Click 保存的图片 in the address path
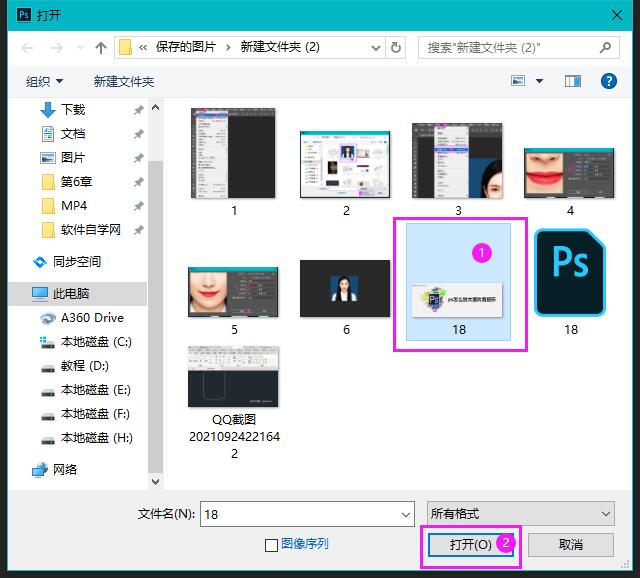This screenshot has width=640, height=578. pos(186,47)
